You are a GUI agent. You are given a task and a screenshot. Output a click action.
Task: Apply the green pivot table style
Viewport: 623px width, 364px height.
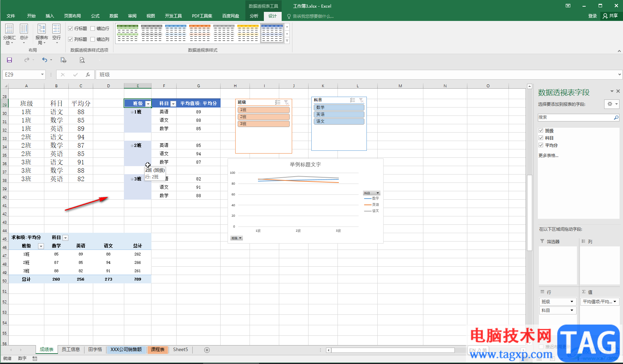pyautogui.click(x=127, y=33)
